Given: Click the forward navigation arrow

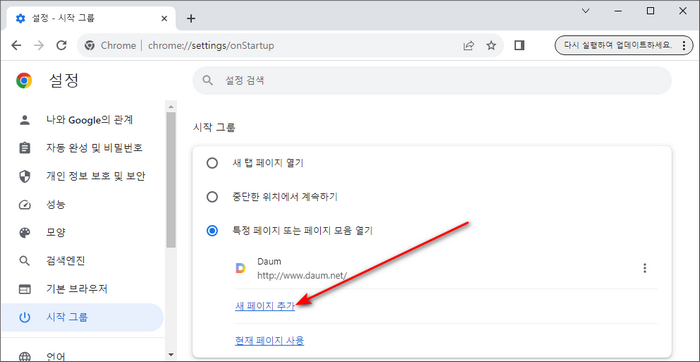Looking at the screenshot, I should click(x=39, y=46).
